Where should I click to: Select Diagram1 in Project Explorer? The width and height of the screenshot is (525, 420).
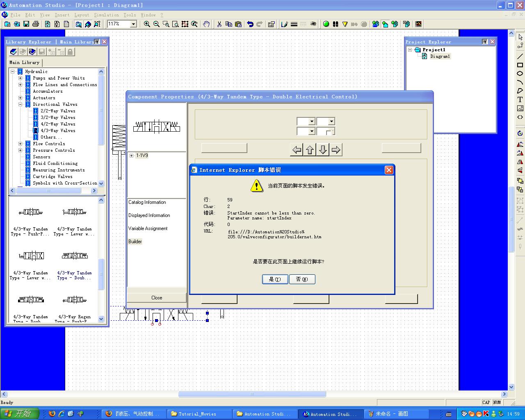click(440, 56)
